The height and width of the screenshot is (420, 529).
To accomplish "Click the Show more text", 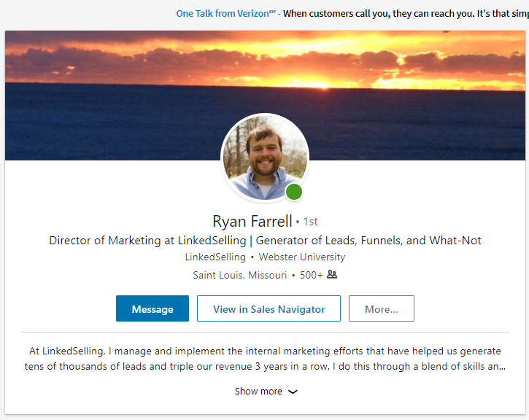I will click(258, 392).
